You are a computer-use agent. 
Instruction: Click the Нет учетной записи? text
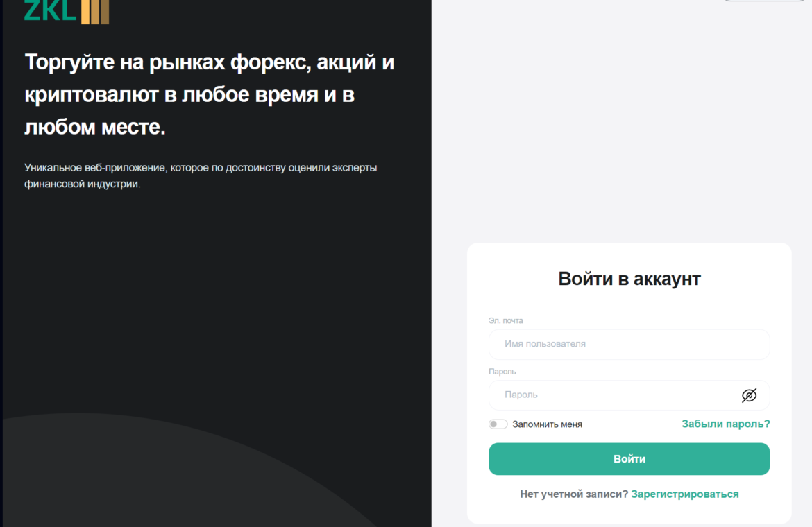[x=573, y=494]
